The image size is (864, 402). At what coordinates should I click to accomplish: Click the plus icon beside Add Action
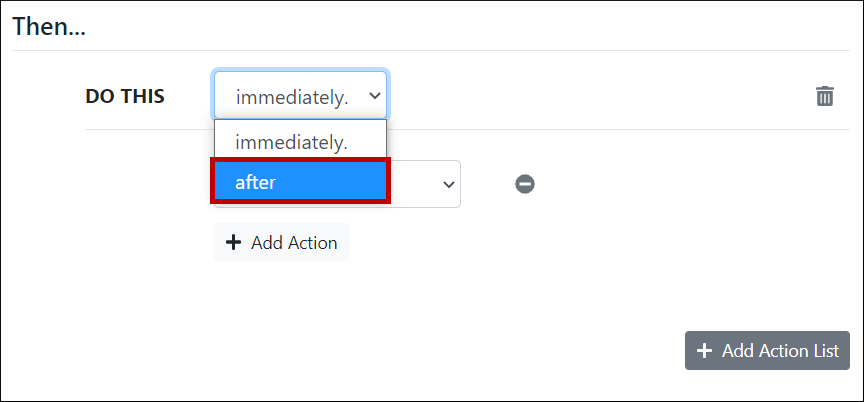pos(233,243)
